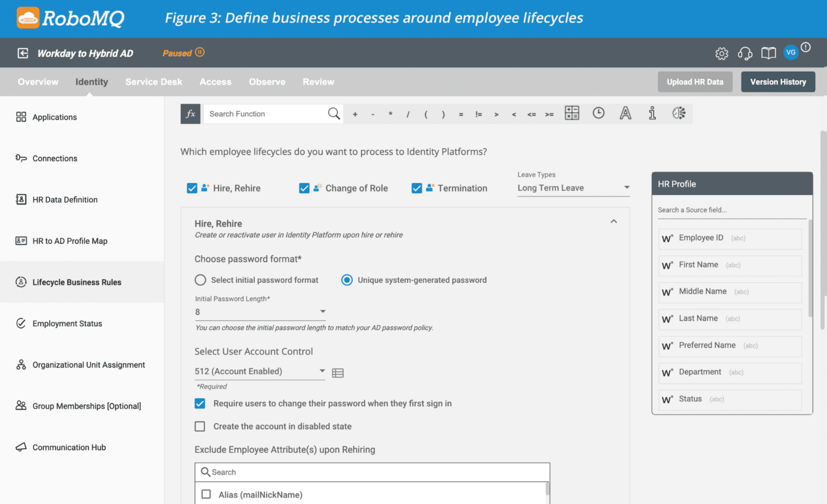The width and height of the screenshot is (827, 504).
Task: Open the headset support icon in the header
Action: click(745, 53)
